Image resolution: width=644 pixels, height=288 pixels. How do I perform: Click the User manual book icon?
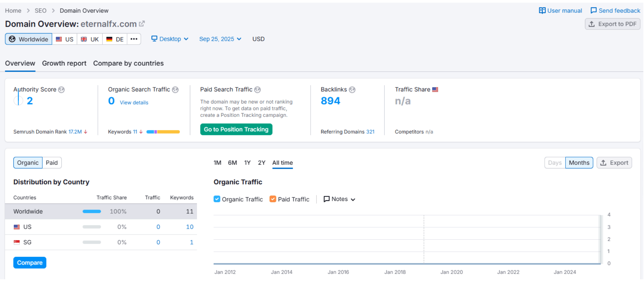coord(542,11)
